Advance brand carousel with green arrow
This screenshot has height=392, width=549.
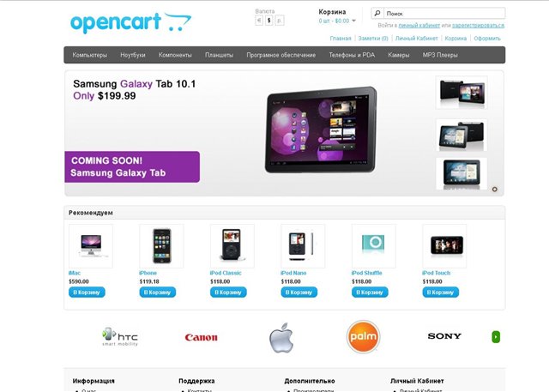496,337
